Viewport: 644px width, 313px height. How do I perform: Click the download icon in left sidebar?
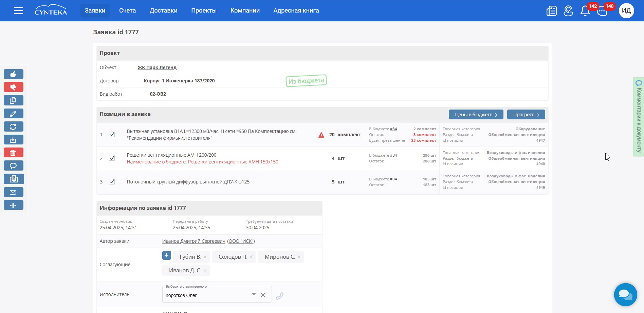[x=13, y=140]
